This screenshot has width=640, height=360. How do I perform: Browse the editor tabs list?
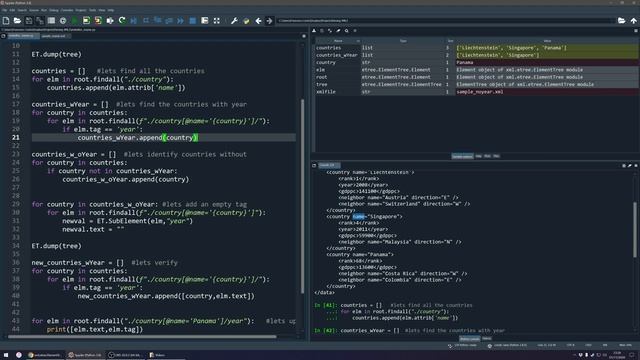pos(3,36)
